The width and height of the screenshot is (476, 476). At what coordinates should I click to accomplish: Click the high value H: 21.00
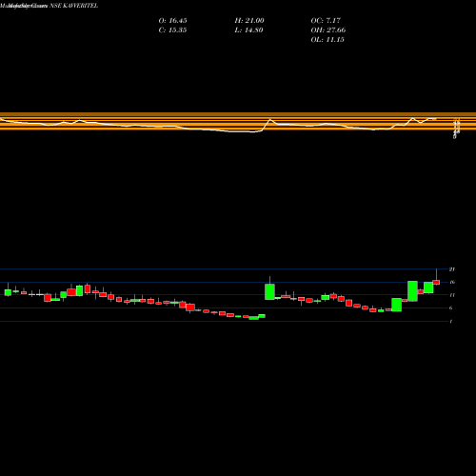tap(249, 21)
